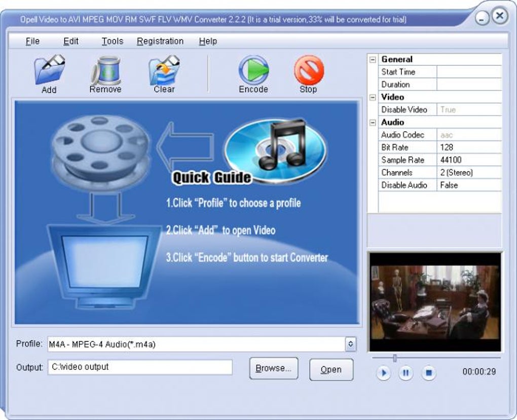This screenshot has width=517, height=420.
Task: Click the Clear list icon
Action: pyautogui.click(x=164, y=70)
